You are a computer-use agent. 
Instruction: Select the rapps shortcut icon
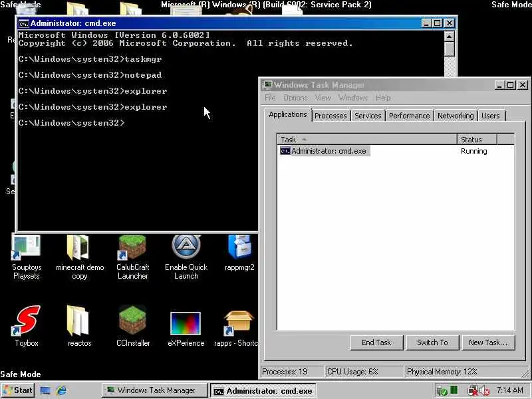pos(237,329)
